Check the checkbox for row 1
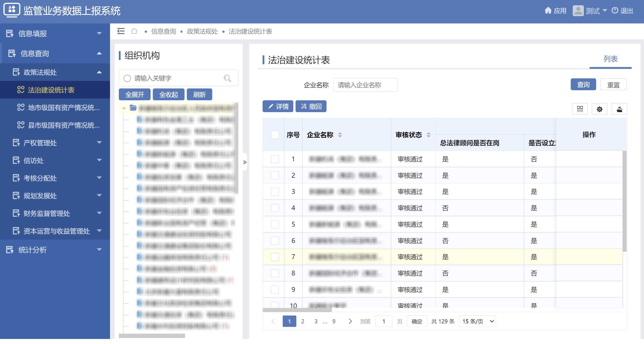644x344 pixels. (275, 159)
